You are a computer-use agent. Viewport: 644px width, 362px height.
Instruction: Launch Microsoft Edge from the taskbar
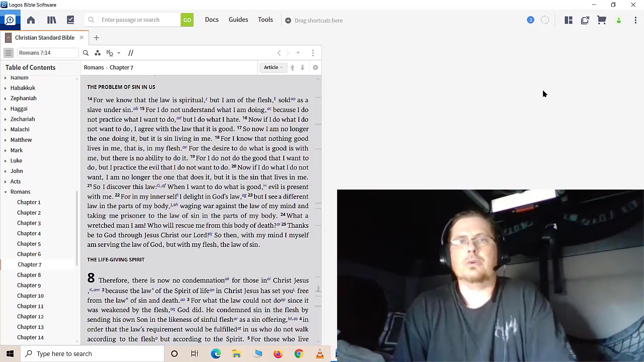216,353
